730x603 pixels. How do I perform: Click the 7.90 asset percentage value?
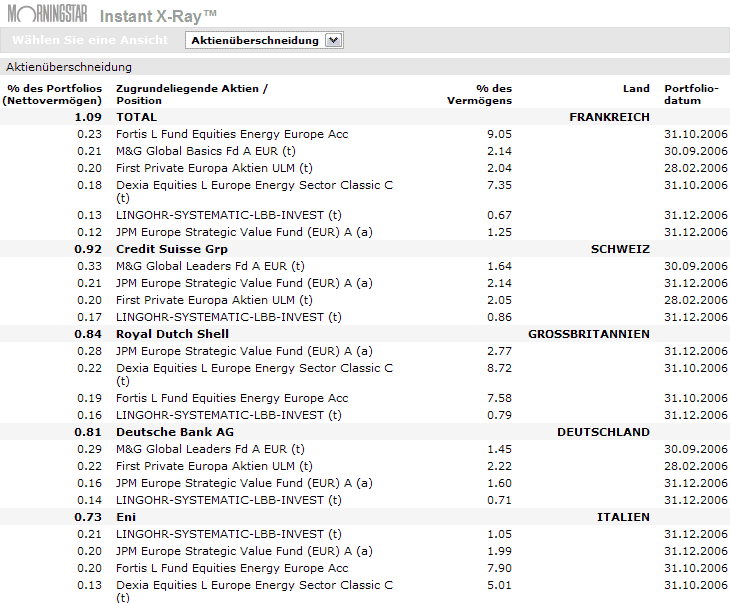[x=499, y=568]
